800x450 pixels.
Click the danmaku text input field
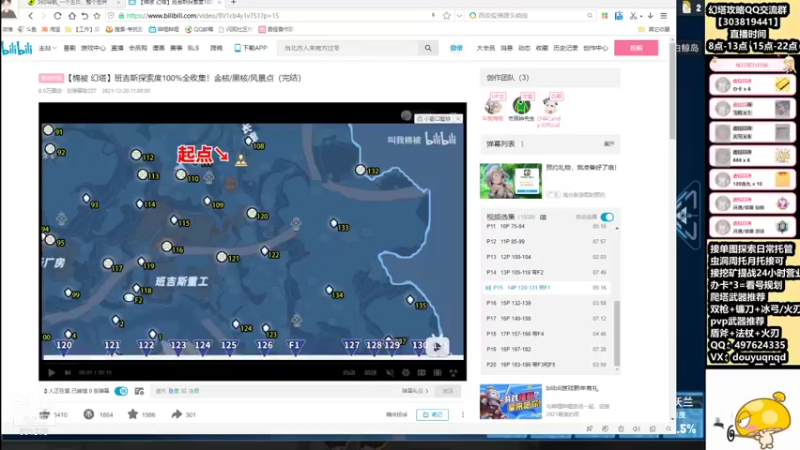click(276, 391)
